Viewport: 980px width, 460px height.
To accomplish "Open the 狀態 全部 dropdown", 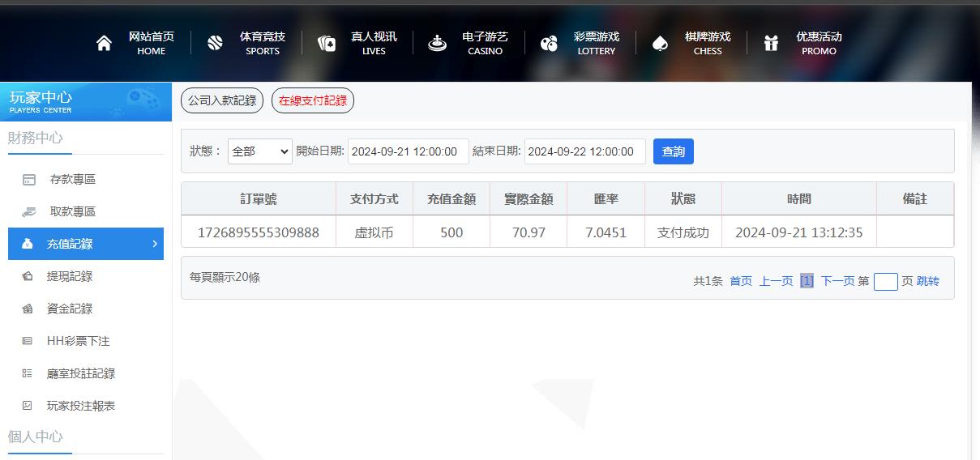I will coord(260,151).
